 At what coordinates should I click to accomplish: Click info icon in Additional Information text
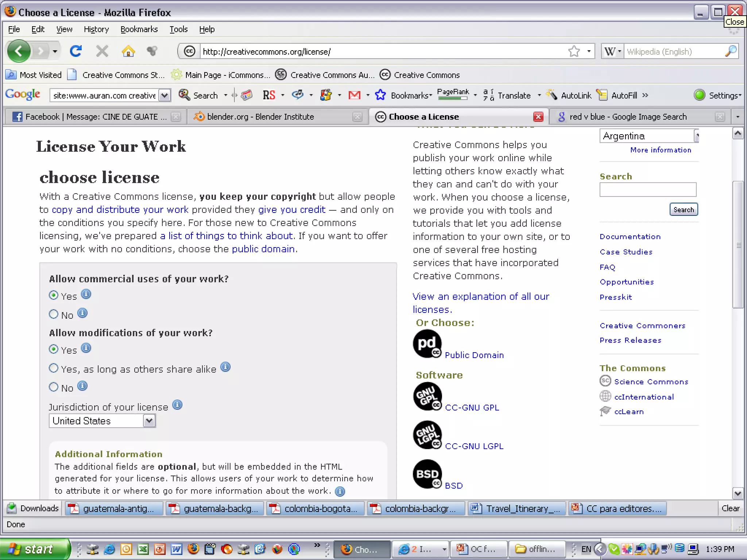(x=340, y=491)
